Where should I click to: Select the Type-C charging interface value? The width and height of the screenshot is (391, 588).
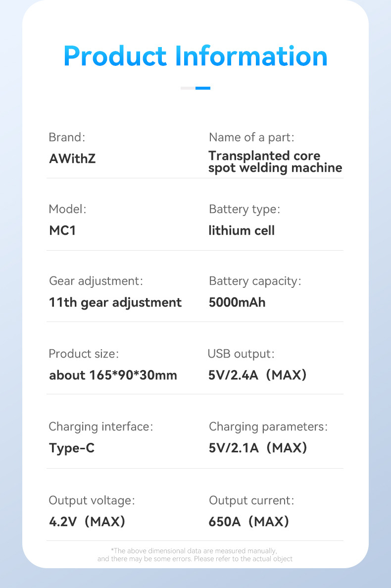[x=72, y=448]
